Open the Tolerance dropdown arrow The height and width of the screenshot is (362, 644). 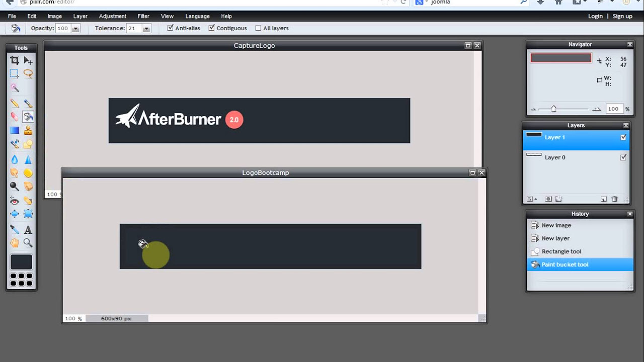coord(146,29)
